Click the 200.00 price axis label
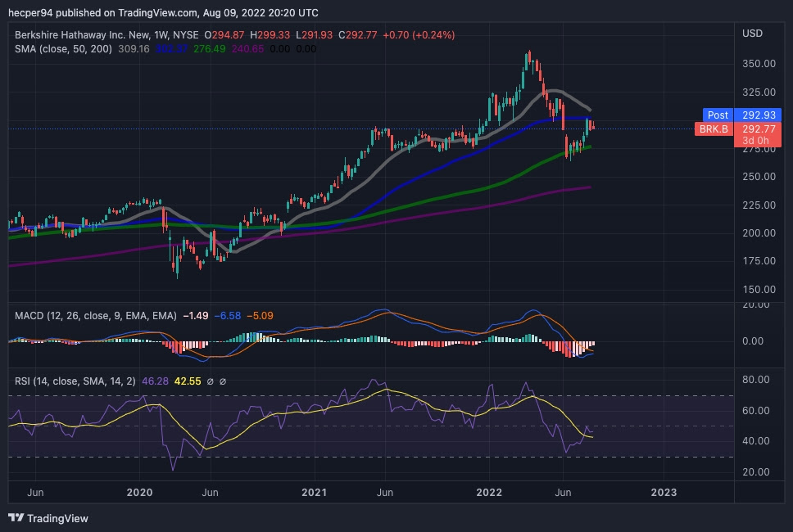Image resolution: width=793 pixels, height=532 pixels. pyautogui.click(x=759, y=233)
